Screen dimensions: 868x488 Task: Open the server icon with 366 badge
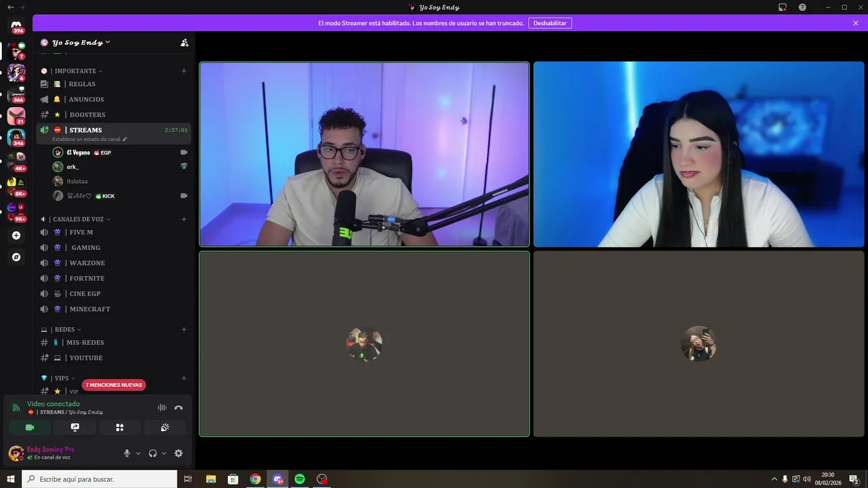click(x=16, y=94)
